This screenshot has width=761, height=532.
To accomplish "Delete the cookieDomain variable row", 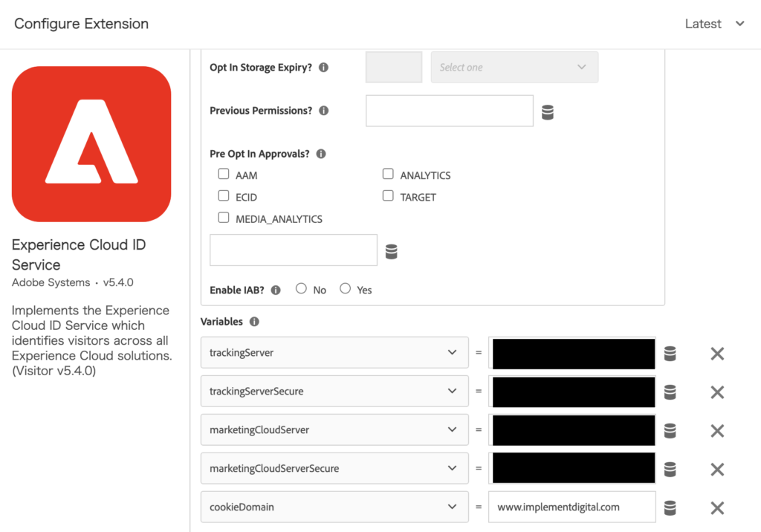I will point(716,507).
